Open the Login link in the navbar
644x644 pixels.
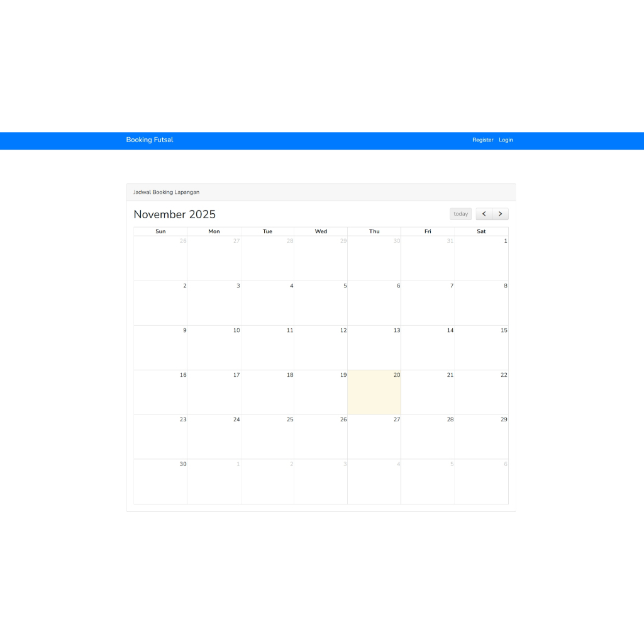click(x=506, y=140)
